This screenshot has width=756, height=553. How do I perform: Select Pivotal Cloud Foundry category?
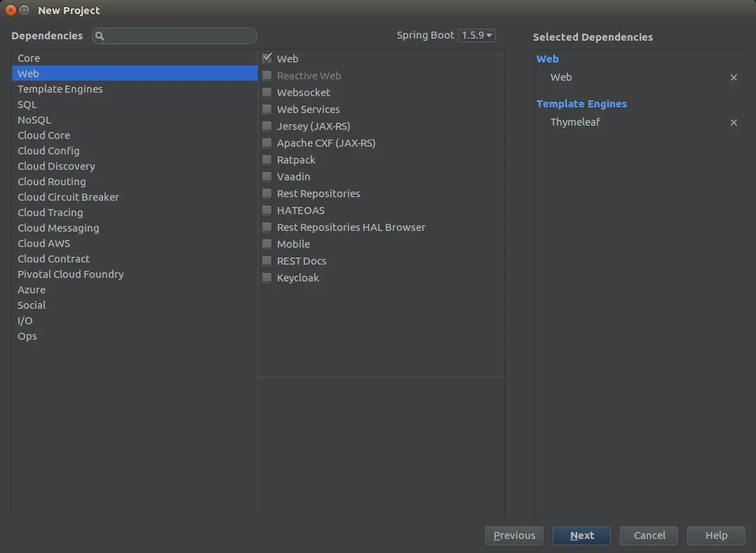point(135,274)
